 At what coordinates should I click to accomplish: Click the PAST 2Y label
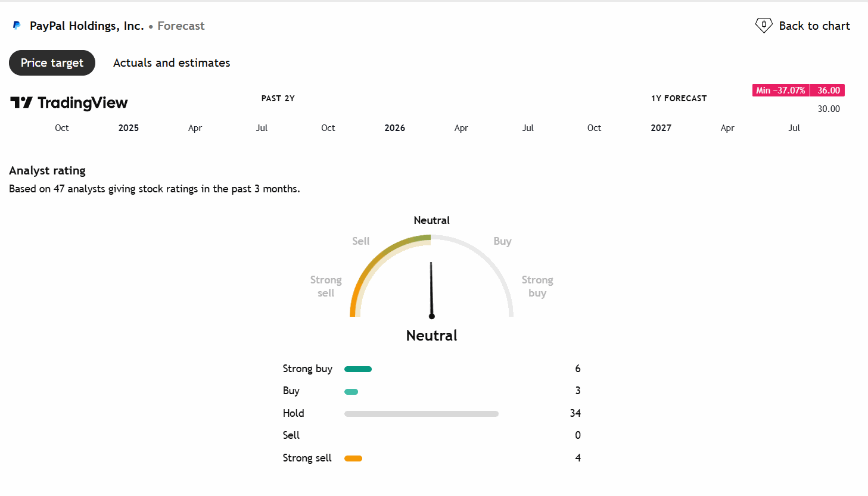(x=278, y=98)
